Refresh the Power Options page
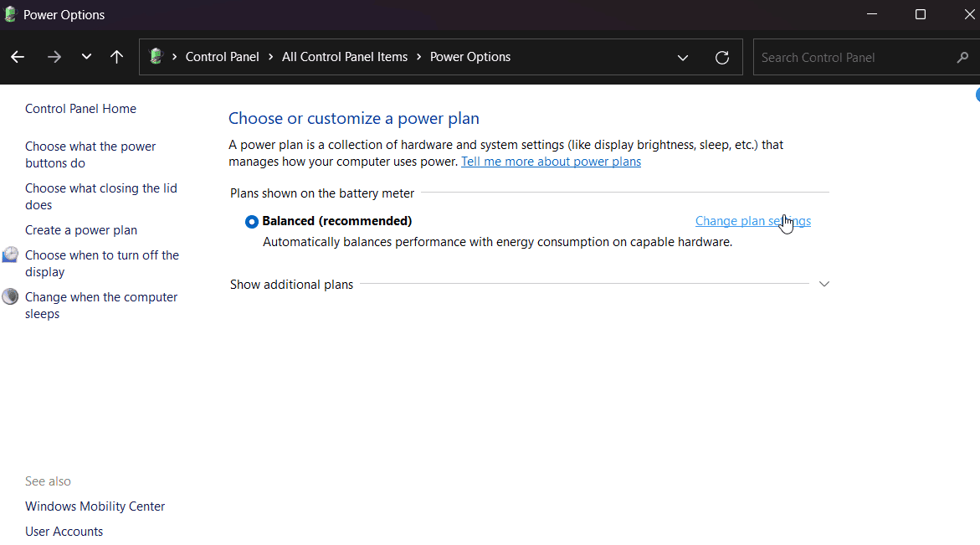Viewport: 980px width, 545px height. (722, 58)
